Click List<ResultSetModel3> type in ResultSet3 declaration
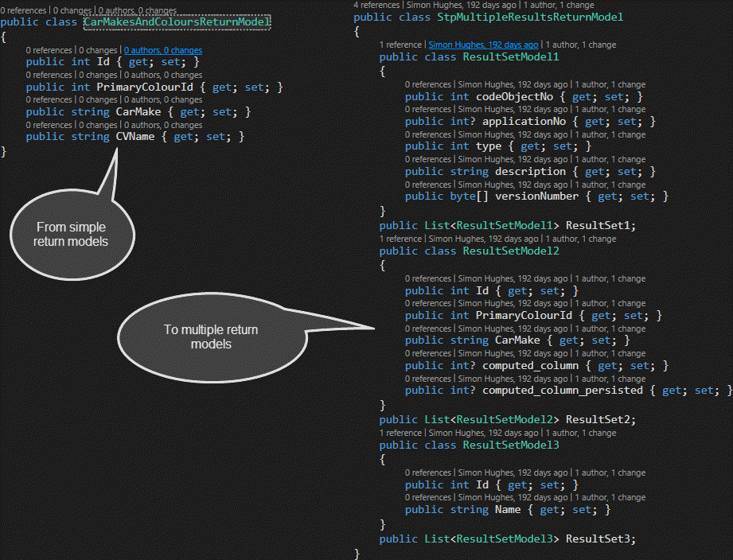Viewport: 733px width, 560px height. click(x=492, y=539)
